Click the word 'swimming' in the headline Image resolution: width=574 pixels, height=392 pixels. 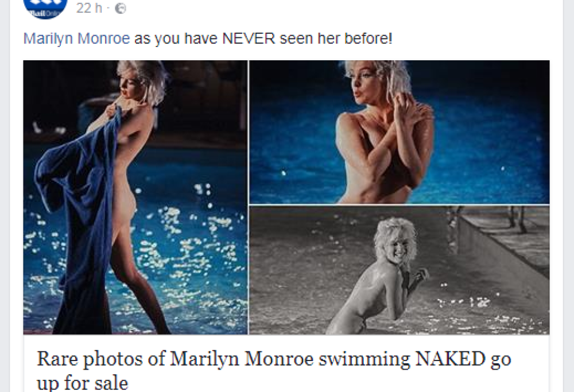pyautogui.click(x=364, y=359)
